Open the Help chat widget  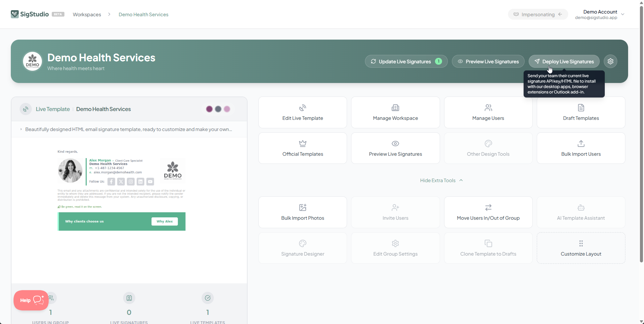coord(31,300)
